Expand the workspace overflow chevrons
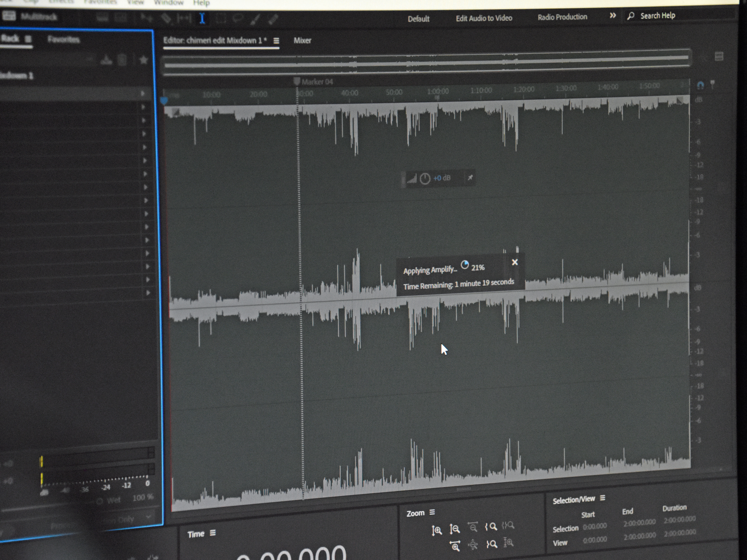Screen dimensions: 747x560 tap(613, 16)
